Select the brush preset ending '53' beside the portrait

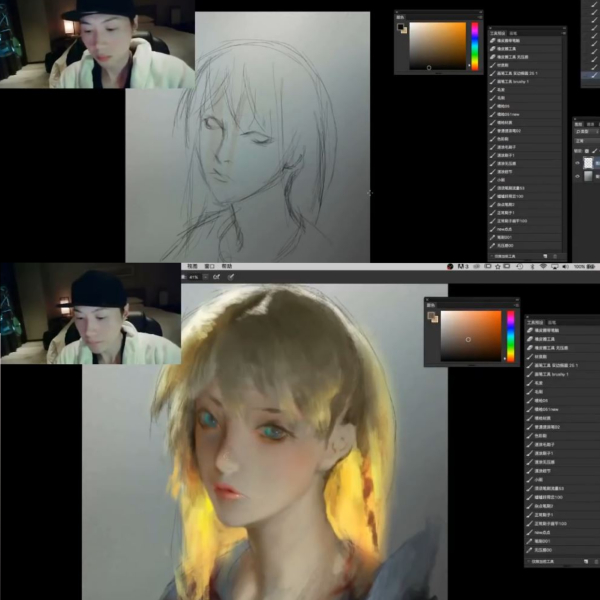[x=563, y=489]
